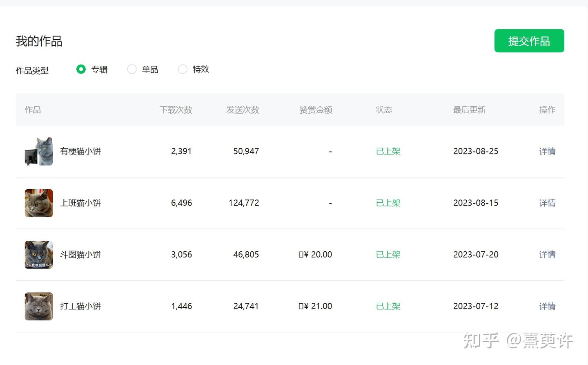Select the 单品 radio button
Viewport: 588px width, 365px height.
pyautogui.click(x=132, y=69)
